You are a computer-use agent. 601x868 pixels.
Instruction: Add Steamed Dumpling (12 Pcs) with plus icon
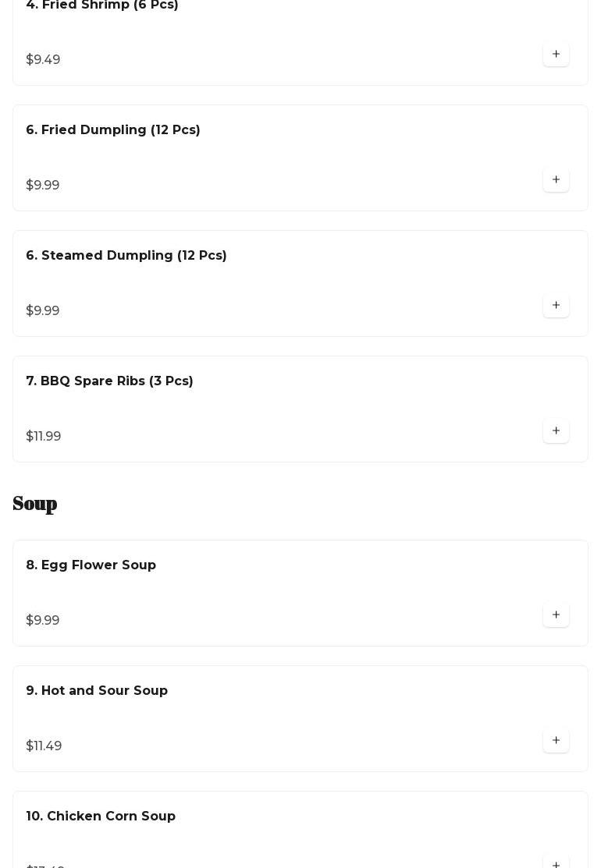tap(556, 306)
